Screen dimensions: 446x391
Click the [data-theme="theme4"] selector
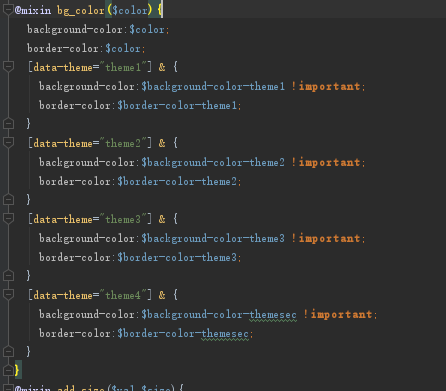(x=90, y=296)
